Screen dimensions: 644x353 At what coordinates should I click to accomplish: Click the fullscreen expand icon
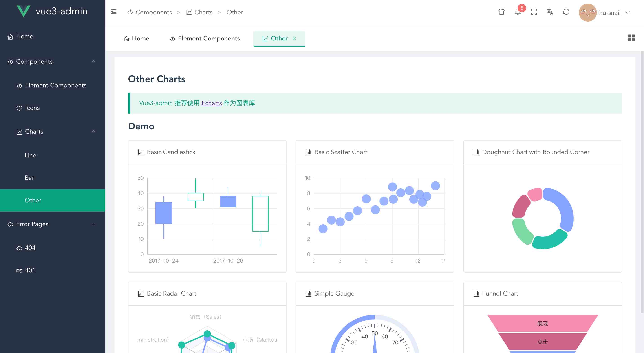[x=534, y=12]
